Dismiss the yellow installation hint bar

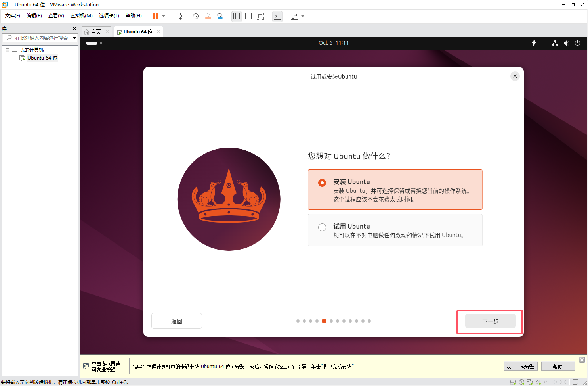(582, 360)
